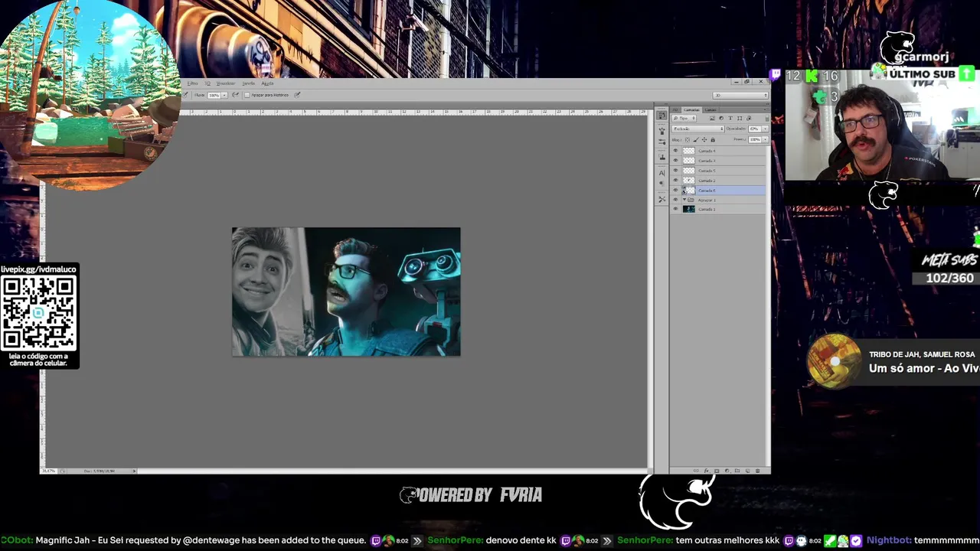Select the Camada 4 layer name

click(x=707, y=151)
